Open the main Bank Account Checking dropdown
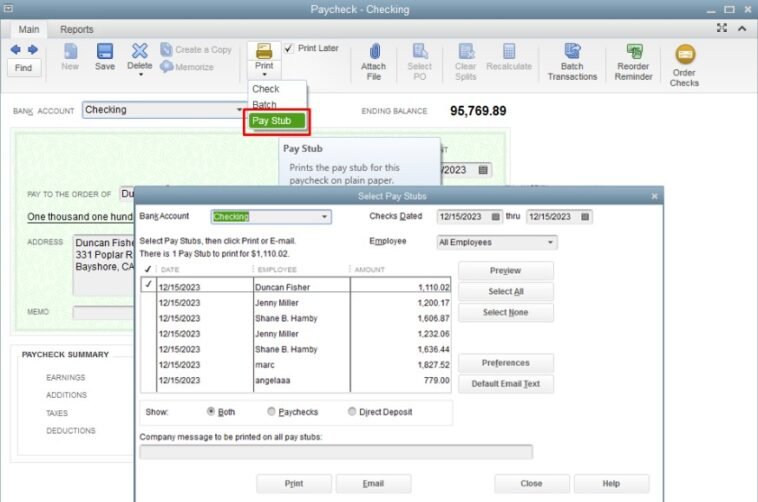Image resolution: width=758 pixels, height=502 pixels. [x=239, y=110]
